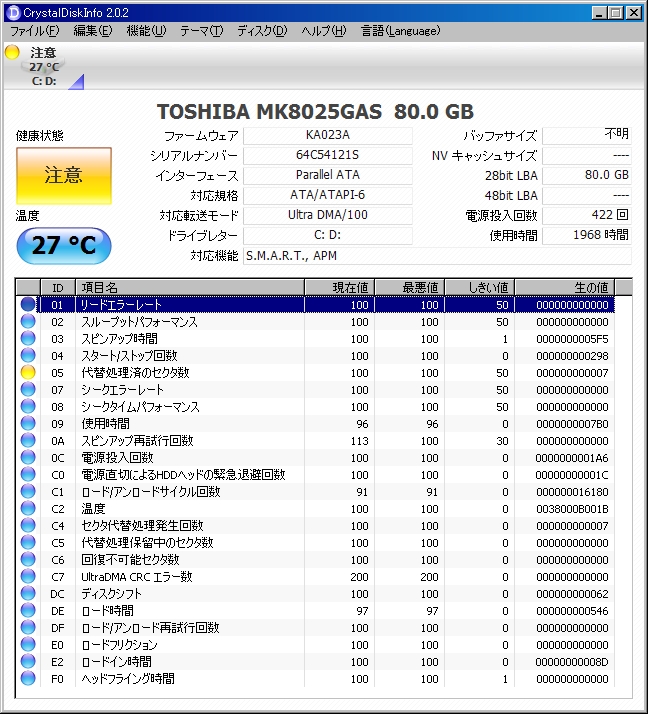648x714 pixels.
Task: Click the status circle for スループットパフォーマンス
Action: pyautogui.click(x=28, y=321)
